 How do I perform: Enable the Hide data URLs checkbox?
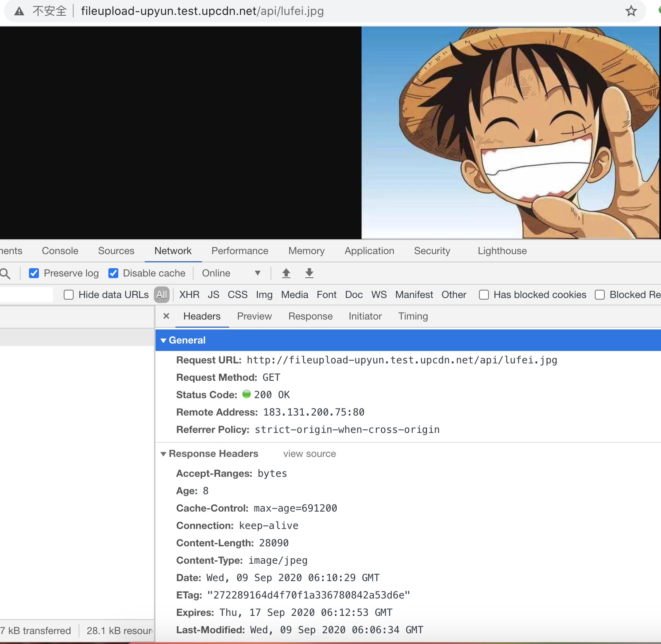pos(69,295)
